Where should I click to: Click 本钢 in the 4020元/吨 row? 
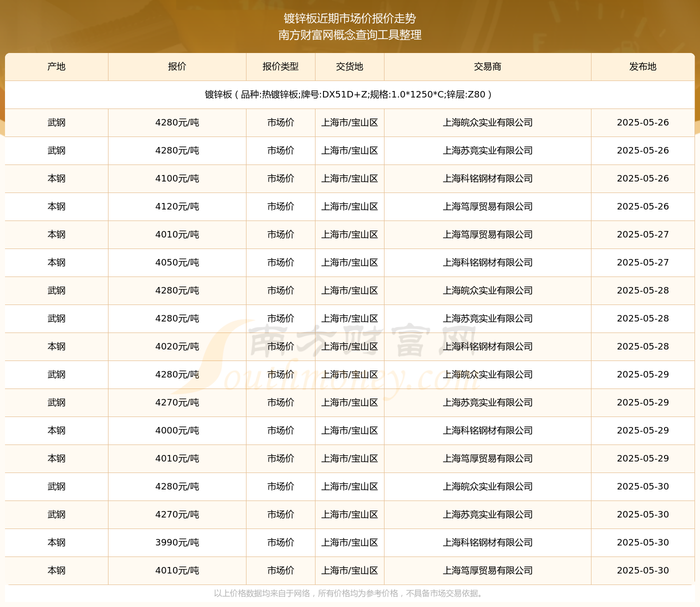pos(56,346)
